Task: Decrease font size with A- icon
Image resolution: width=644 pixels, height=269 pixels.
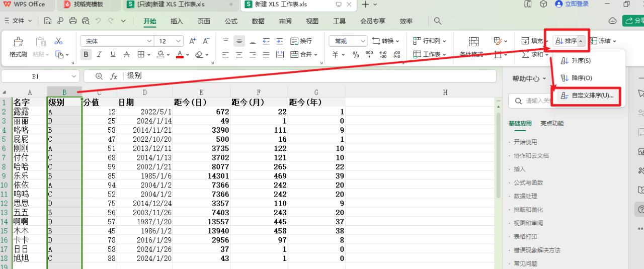Action: click(x=206, y=41)
